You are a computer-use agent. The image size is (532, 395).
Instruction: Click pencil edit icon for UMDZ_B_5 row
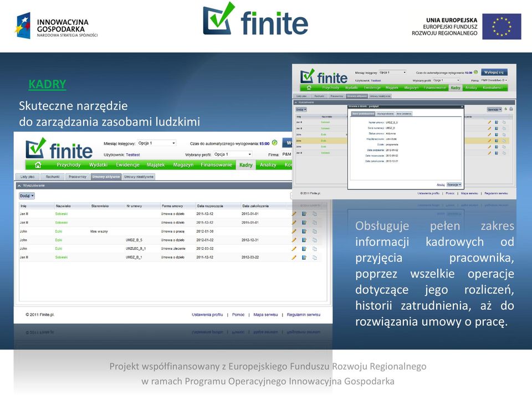click(294, 240)
